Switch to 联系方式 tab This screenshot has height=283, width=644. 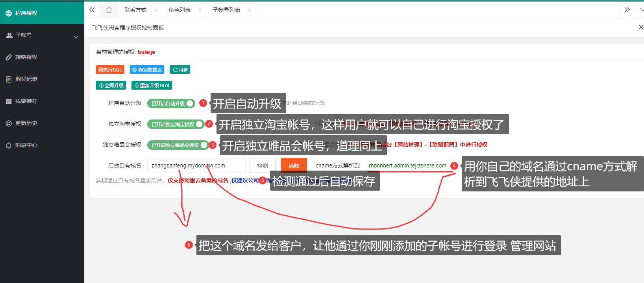[135, 10]
